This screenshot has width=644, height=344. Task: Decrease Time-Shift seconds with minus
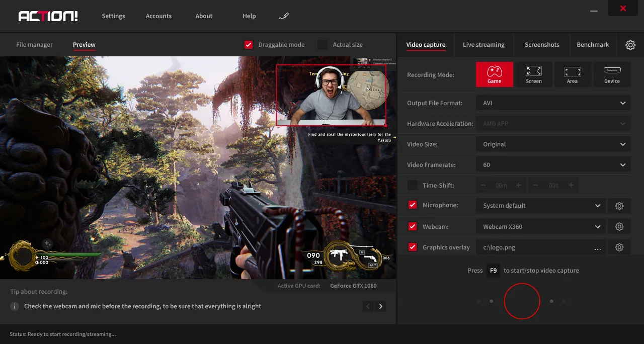[x=536, y=186]
